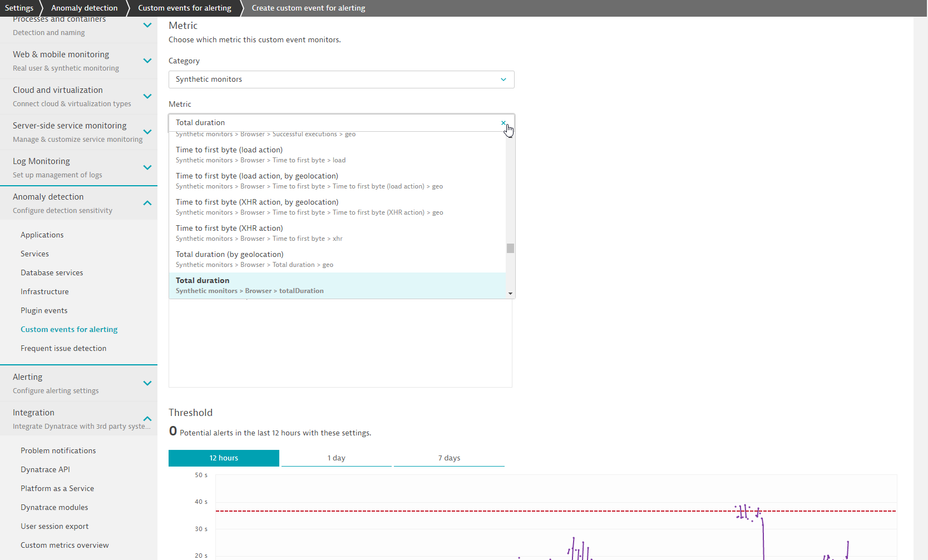Switch to the 7 days tab
Image resolution: width=928 pixels, height=560 pixels.
pyautogui.click(x=449, y=458)
